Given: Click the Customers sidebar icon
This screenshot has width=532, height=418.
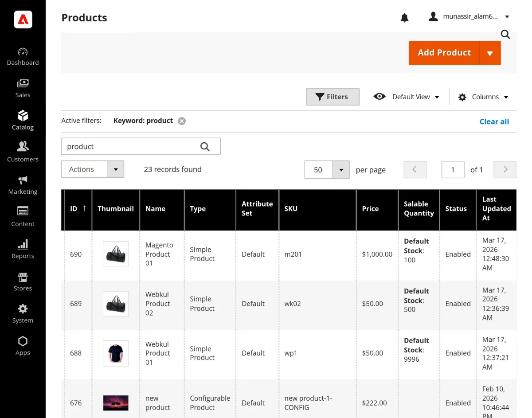Looking at the screenshot, I should point(23,152).
